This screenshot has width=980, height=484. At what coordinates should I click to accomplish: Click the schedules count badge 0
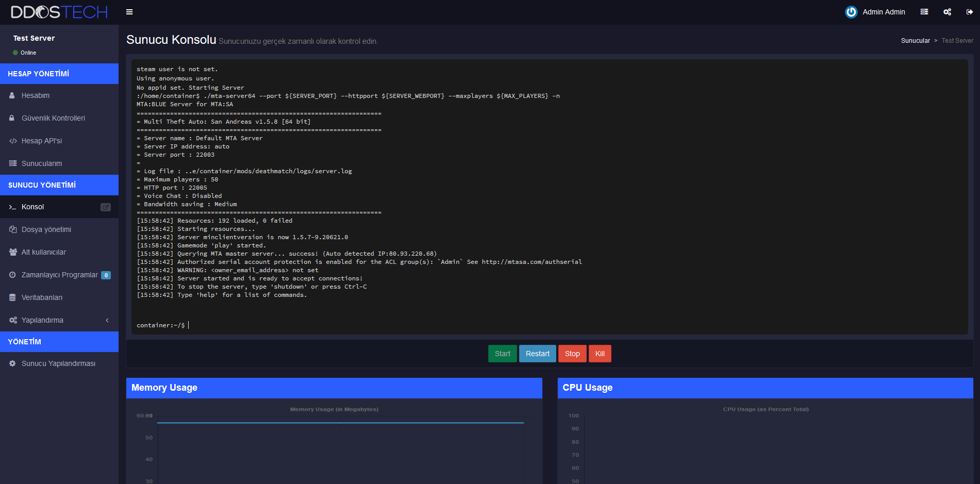tap(106, 275)
